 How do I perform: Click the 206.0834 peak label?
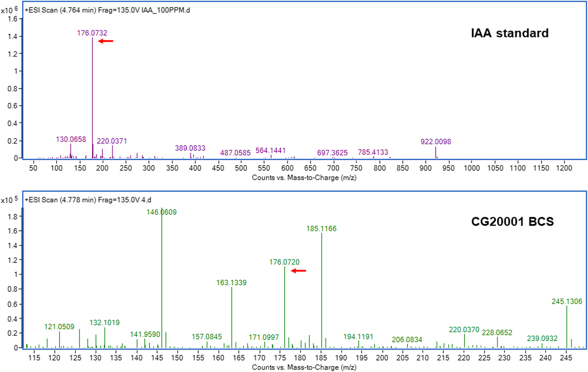pyautogui.click(x=407, y=340)
